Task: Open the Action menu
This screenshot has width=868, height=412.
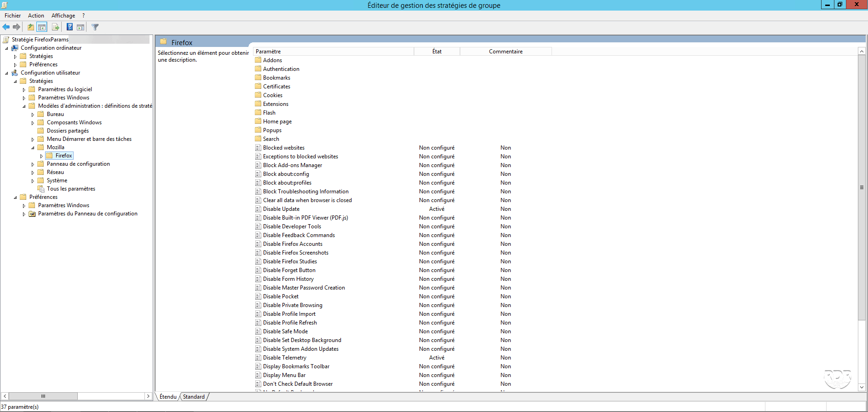Action: click(36, 16)
